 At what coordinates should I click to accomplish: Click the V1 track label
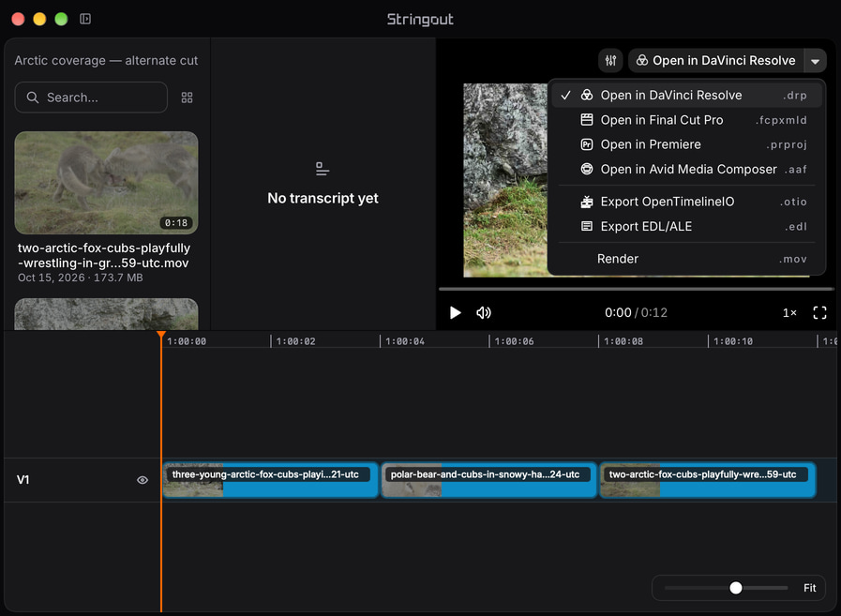pyautogui.click(x=23, y=480)
